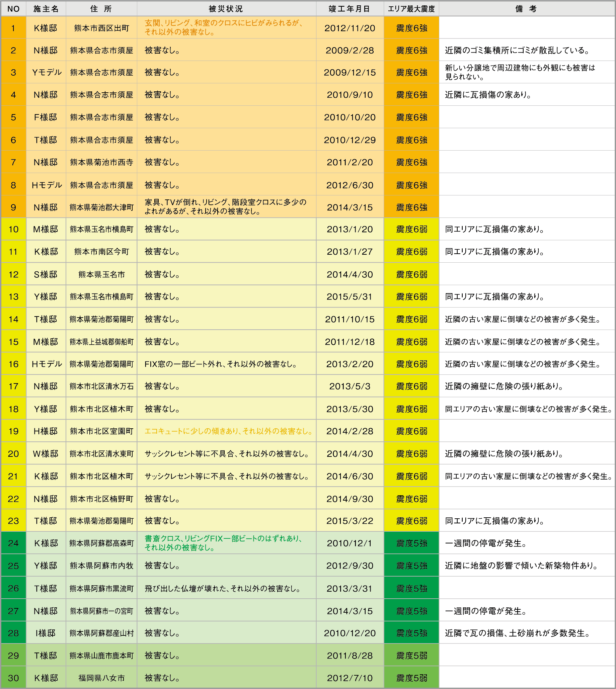Image resolution: width=616 pixels, height=689 pixels.
Task: Select row number 30 cell
Action: [x=13, y=678]
